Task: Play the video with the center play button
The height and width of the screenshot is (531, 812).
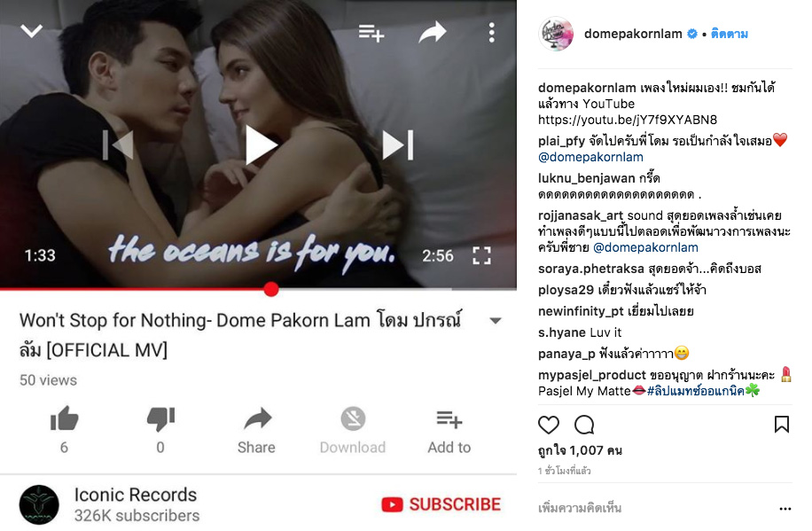Action: (x=261, y=145)
